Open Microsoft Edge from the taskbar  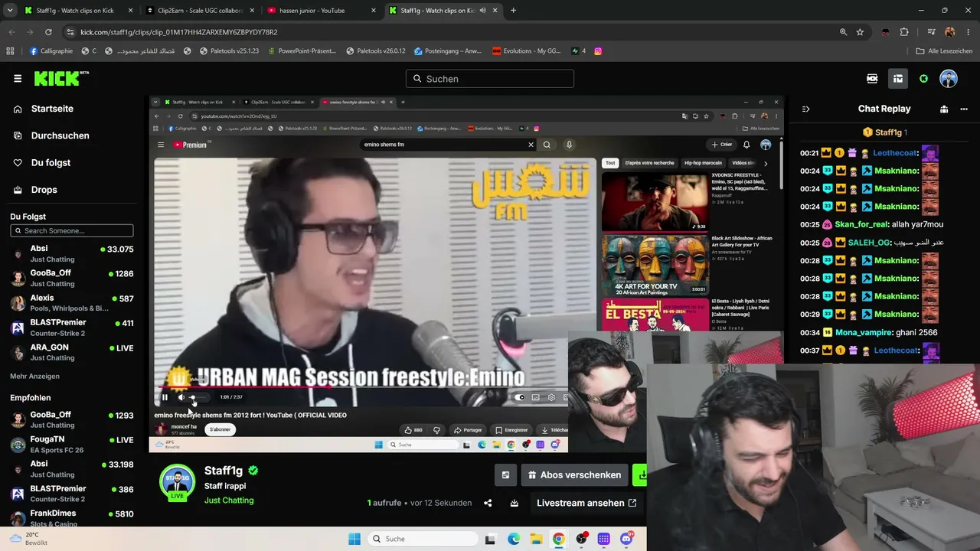(x=514, y=539)
